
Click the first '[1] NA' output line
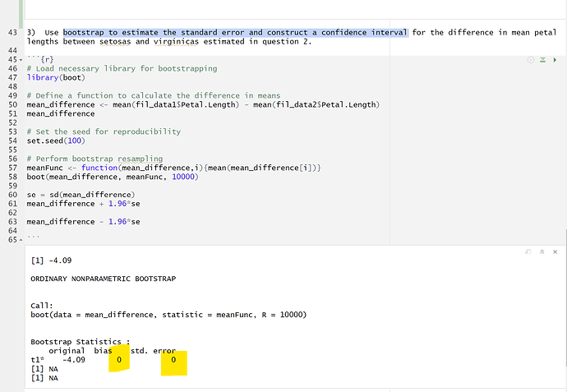pos(44,369)
